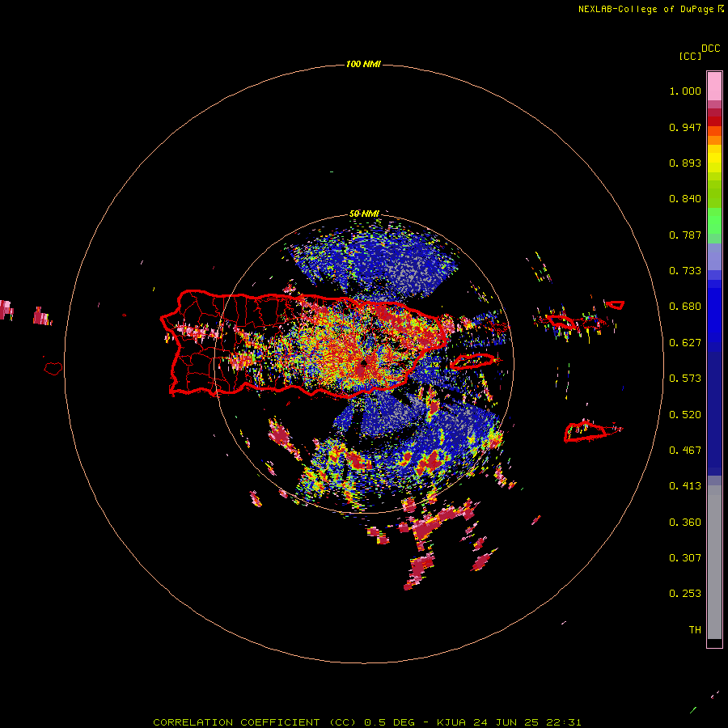
Task: Click the 0.573 value on color scale
Action: click(x=685, y=379)
